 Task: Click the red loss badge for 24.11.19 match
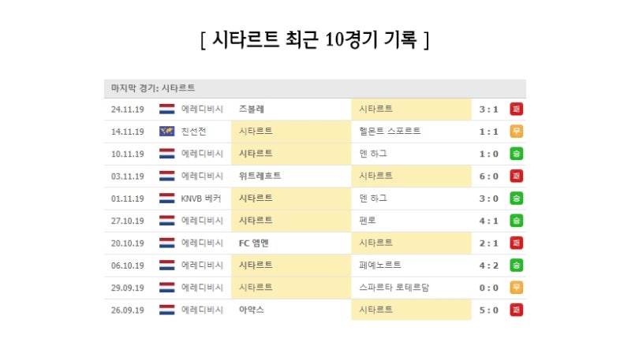(517, 110)
